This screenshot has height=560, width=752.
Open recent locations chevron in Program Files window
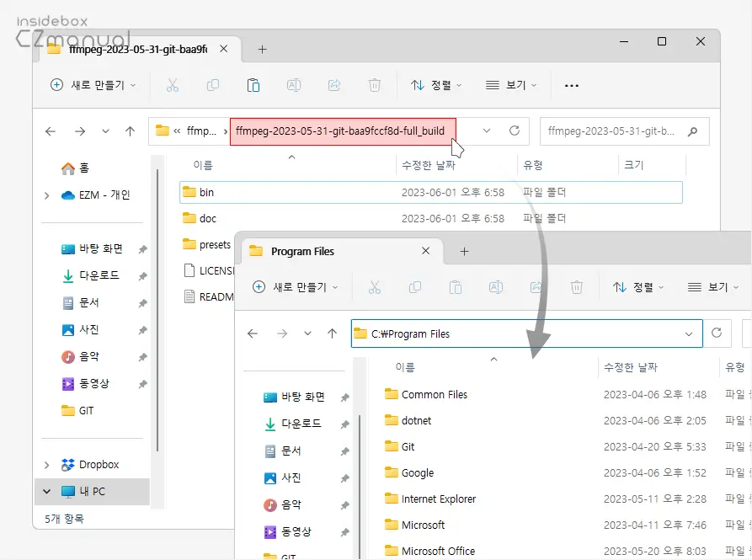[x=308, y=333]
